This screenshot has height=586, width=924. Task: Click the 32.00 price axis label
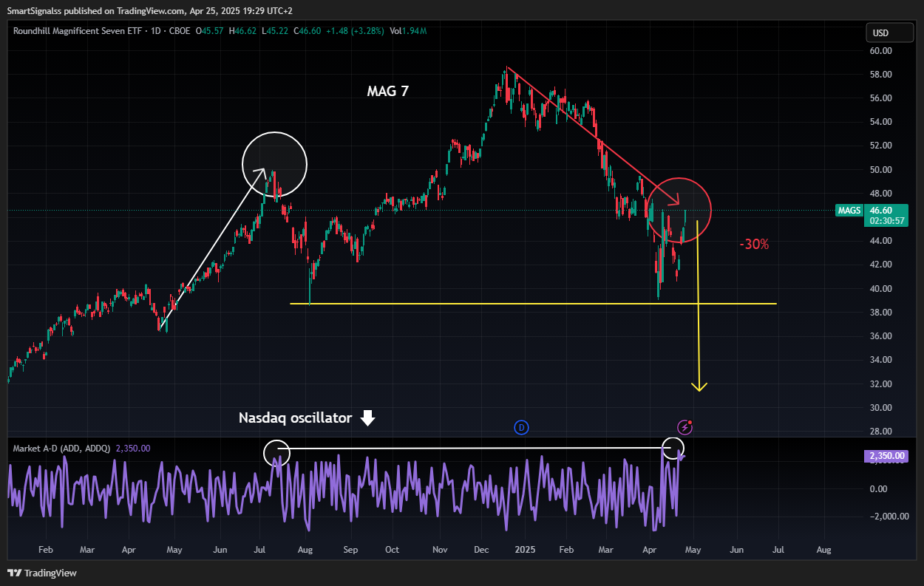881,384
